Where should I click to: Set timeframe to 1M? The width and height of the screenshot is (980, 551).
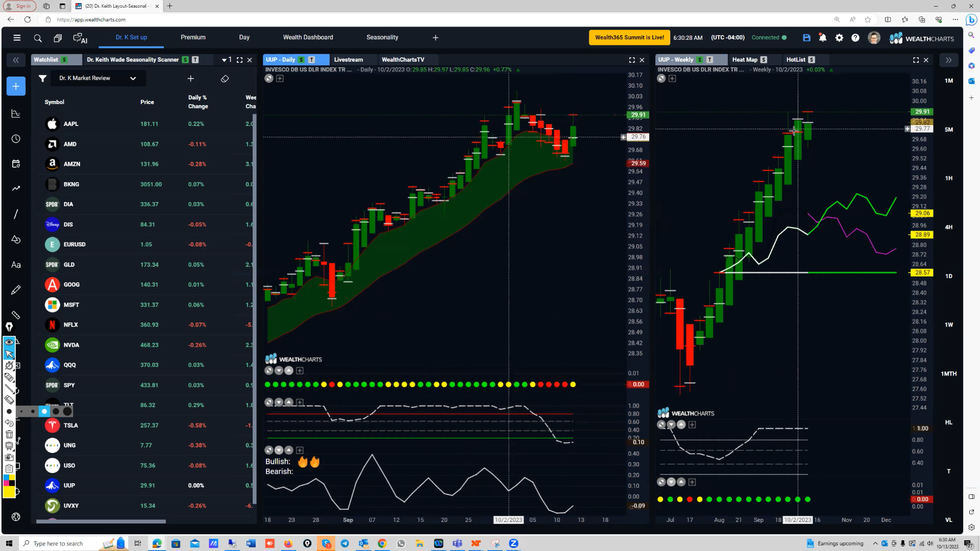pyautogui.click(x=949, y=81)
